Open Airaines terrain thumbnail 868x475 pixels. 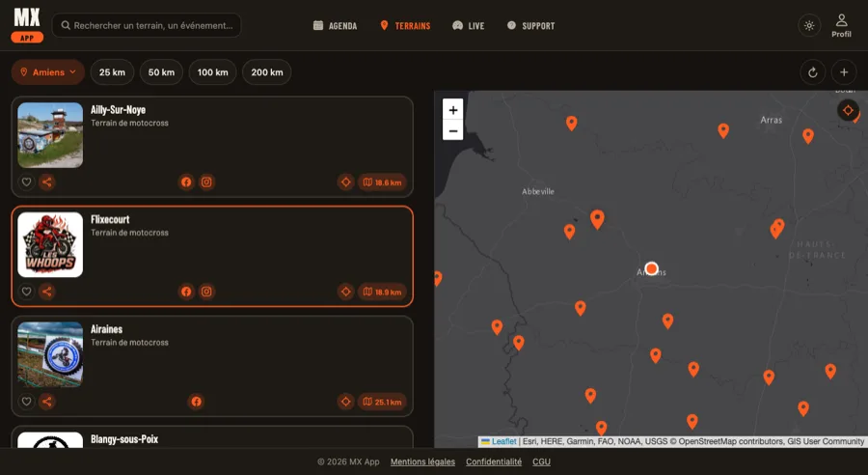[50, 354]
